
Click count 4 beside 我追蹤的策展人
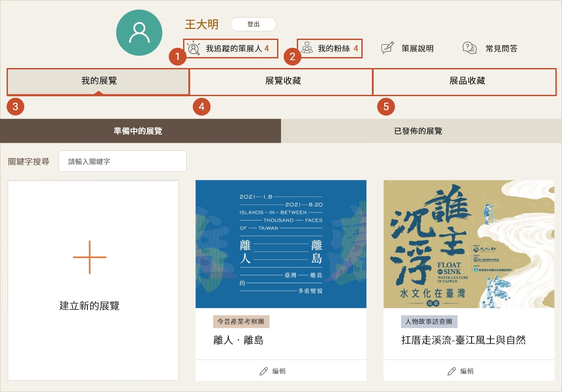(x=267, y=48)
